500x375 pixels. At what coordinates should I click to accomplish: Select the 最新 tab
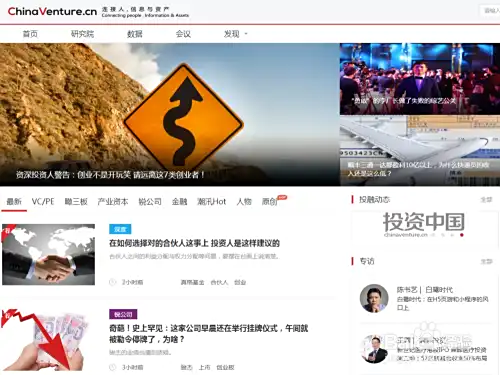14,202
